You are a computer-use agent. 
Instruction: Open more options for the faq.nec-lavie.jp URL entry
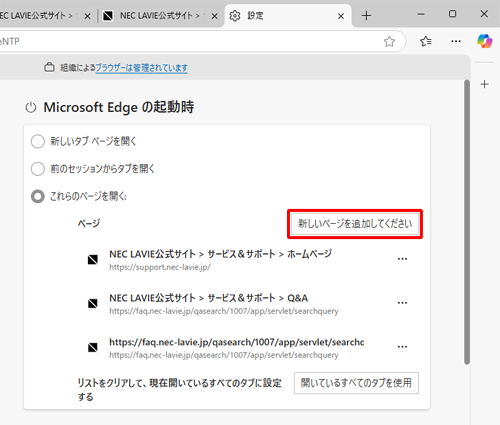402,347
